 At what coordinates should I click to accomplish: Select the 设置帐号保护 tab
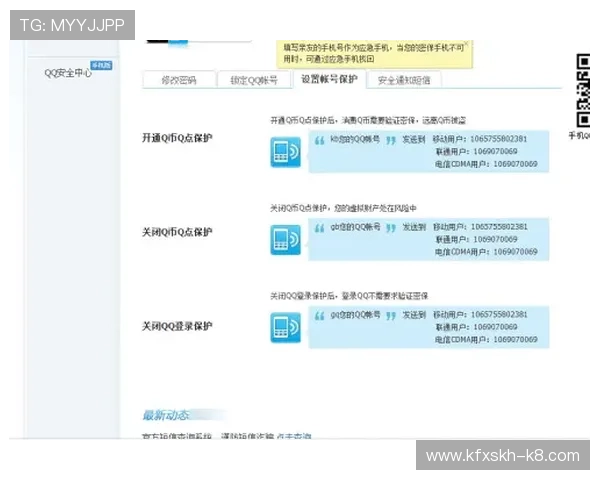click(x=329, y=79)
